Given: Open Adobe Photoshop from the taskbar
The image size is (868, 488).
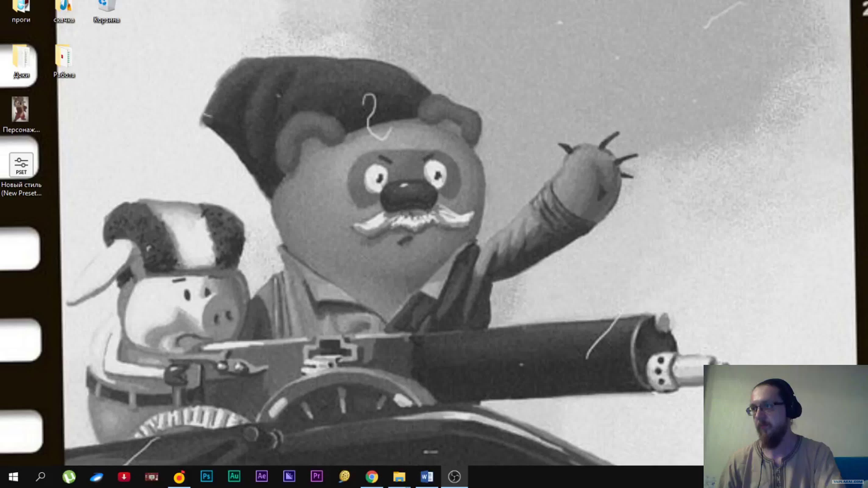Looking at the screenshot, I should point(207,476).
